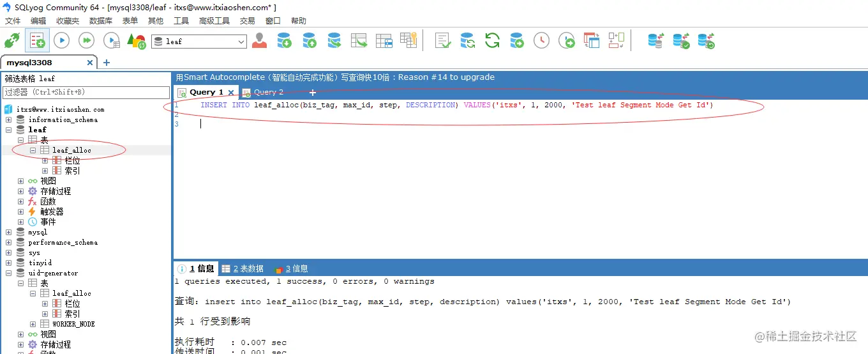Click database icon with green up arrow
Image resolution: width=868 pixels, height=354 pixels.
(x=309, y=41)
